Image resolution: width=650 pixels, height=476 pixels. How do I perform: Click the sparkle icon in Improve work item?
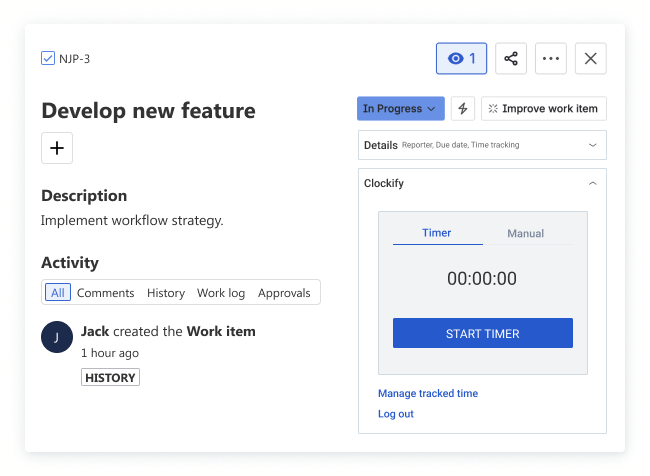click(493, 109)
